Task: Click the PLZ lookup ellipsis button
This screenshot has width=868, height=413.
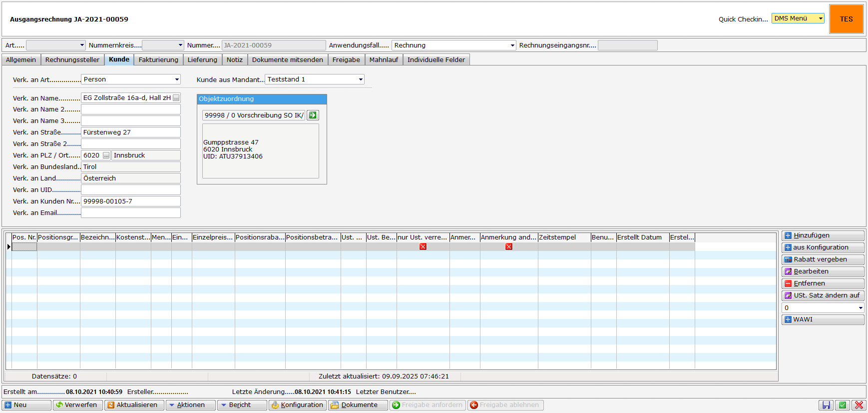Action: pos(106,155)
